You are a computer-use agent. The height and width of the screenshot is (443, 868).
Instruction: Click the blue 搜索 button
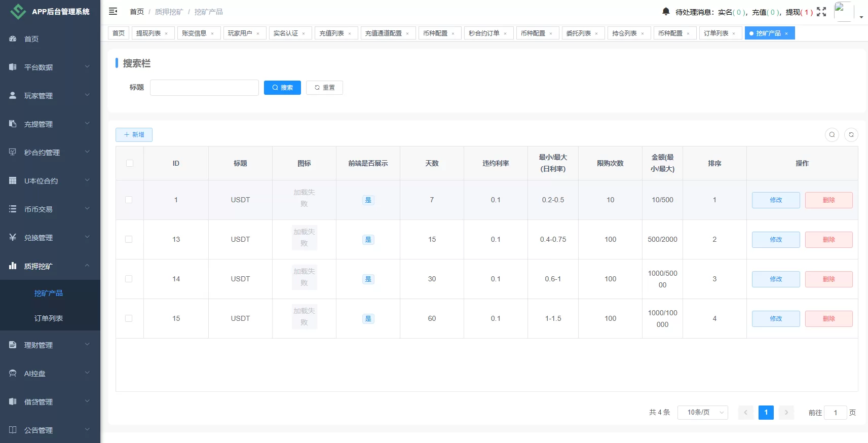pyautogui.click(x=282, y=88)
